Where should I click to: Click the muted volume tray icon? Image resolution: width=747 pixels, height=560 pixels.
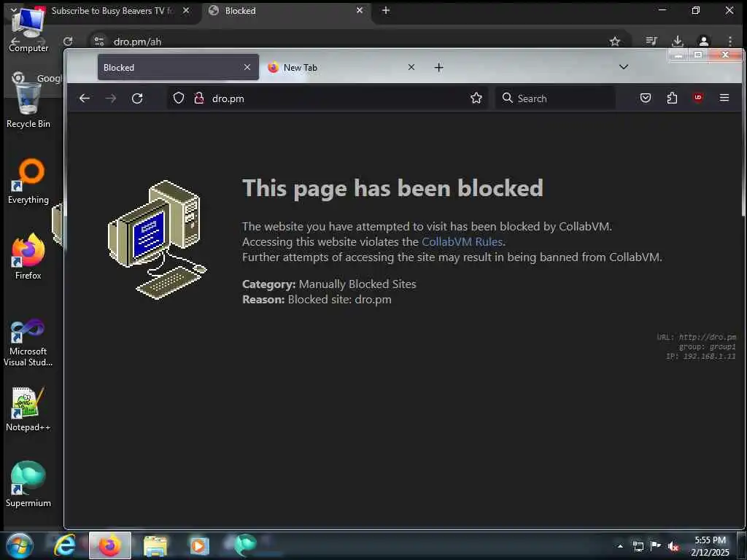(673, 547)
